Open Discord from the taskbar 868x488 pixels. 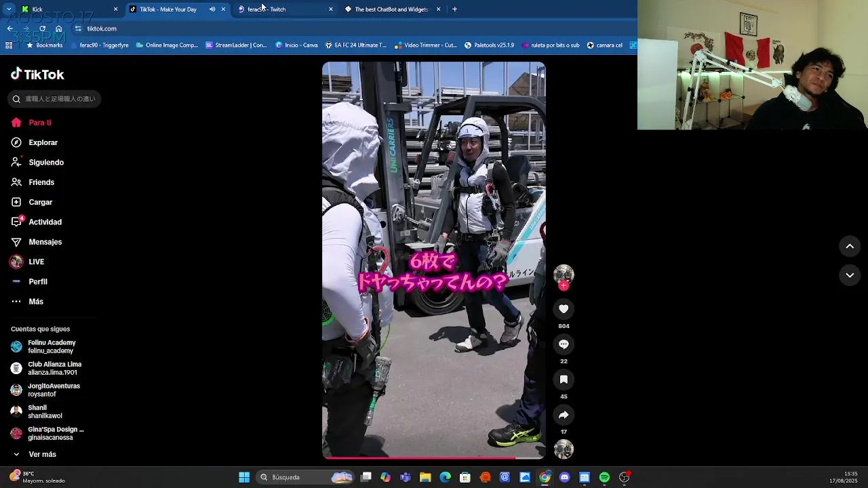(565, 477)
